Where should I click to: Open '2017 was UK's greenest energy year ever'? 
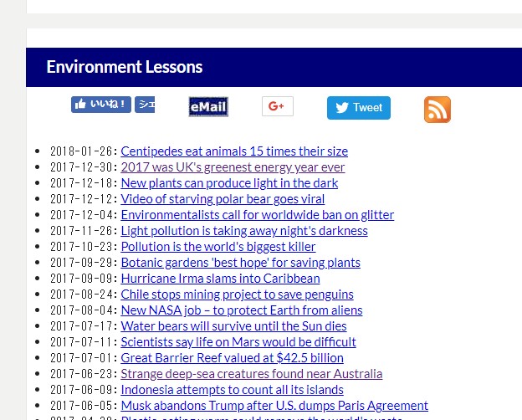[233, 167]
